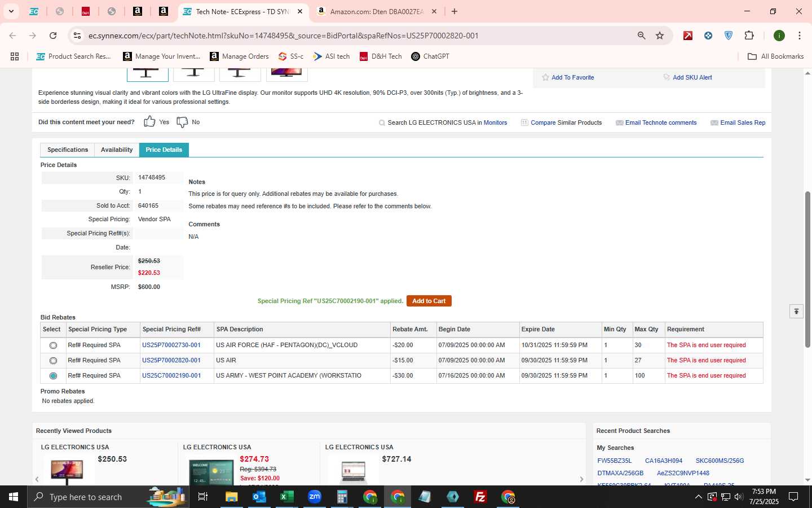Click the blue shield extension icon
Image resolution: width=812 pixels, height=508 pixels.
(729, 36)
